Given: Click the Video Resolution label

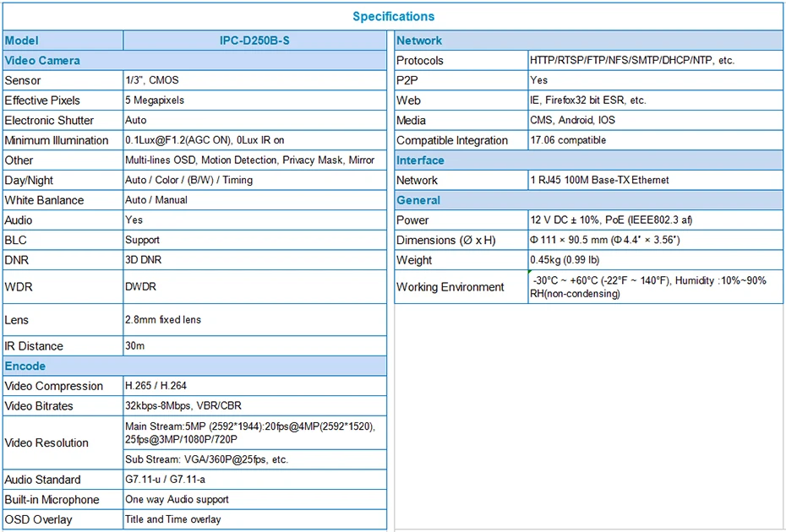Looking at the screenshot, I should [x=46, y=442].
